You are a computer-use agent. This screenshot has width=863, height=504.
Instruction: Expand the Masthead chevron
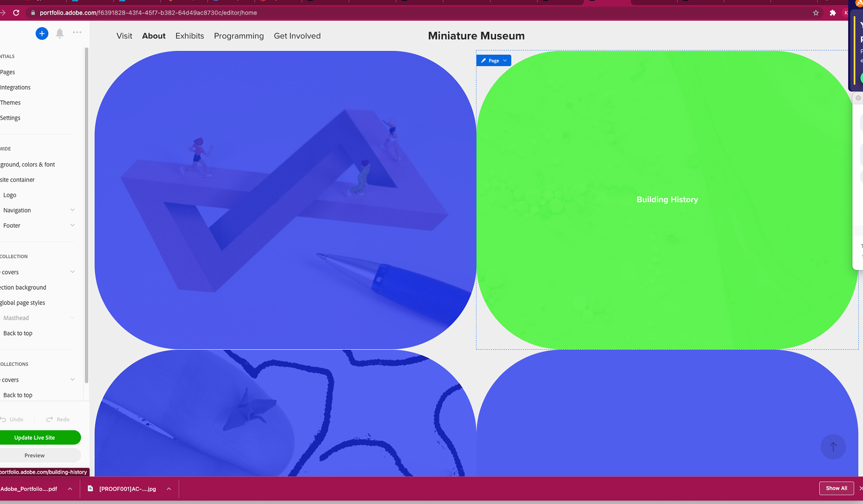click(x=72, y=318)
